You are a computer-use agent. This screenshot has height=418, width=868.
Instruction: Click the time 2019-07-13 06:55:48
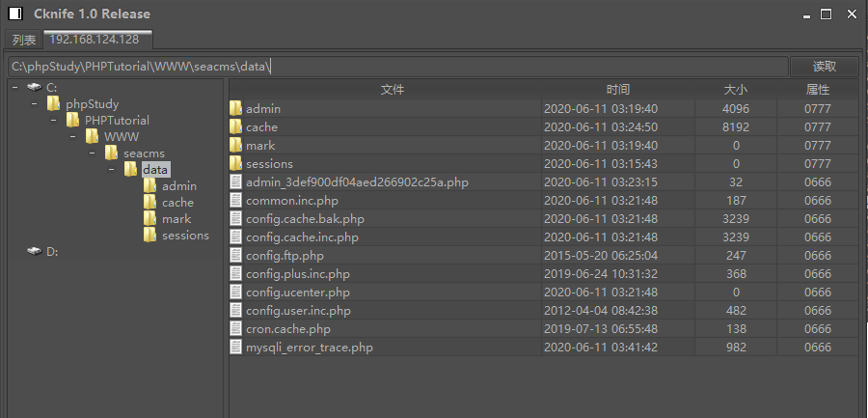click(601, 329)
